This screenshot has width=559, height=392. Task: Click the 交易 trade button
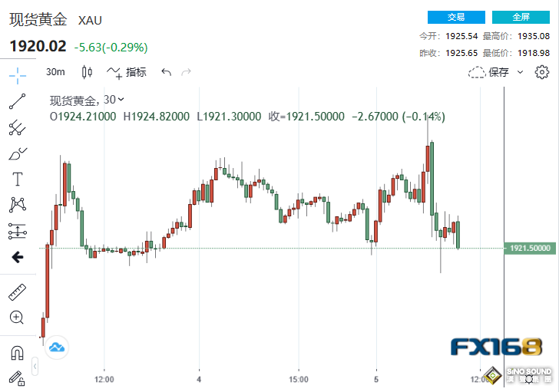(456, 17)
